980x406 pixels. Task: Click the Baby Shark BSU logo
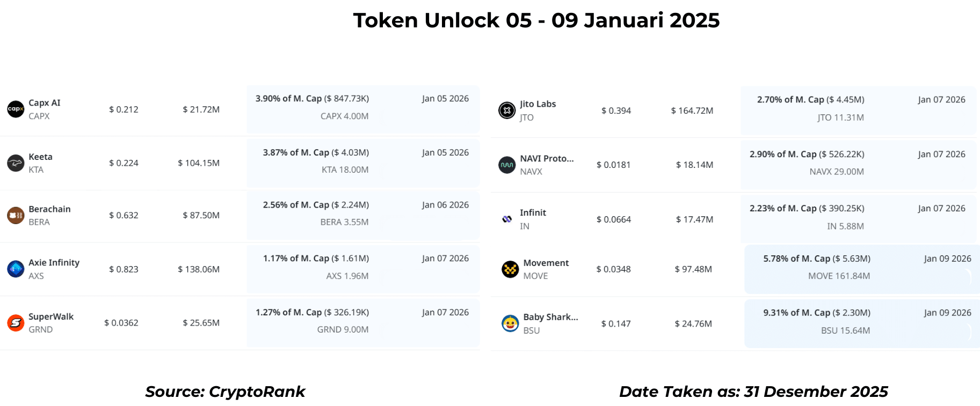tap(510, 323)
